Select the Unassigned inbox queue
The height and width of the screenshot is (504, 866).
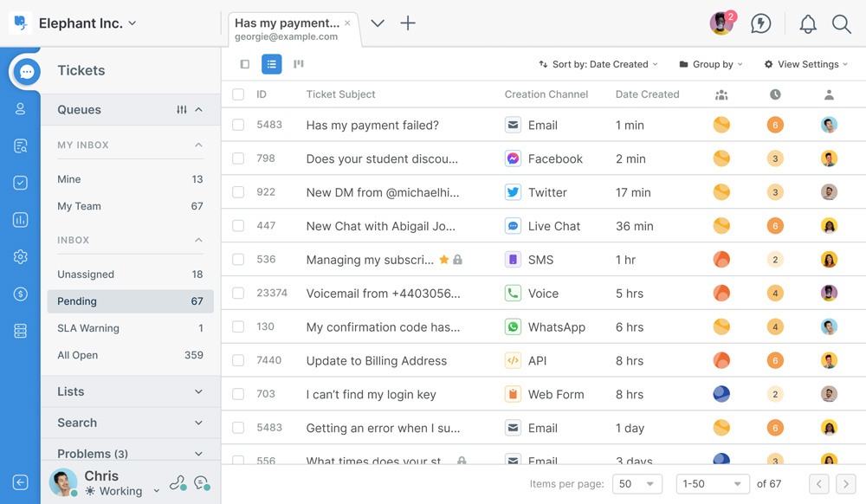(x=130, y=275)
